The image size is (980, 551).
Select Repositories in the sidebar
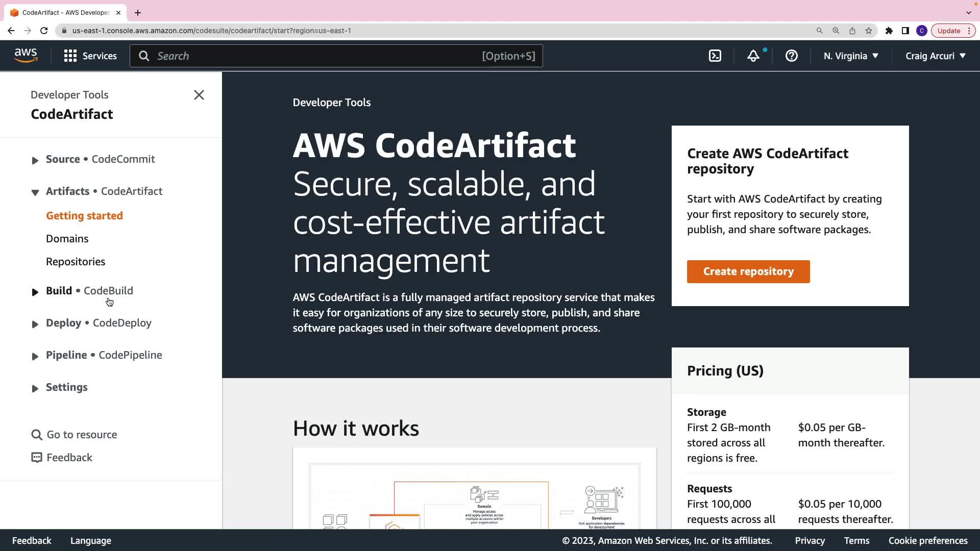point(76,262)
